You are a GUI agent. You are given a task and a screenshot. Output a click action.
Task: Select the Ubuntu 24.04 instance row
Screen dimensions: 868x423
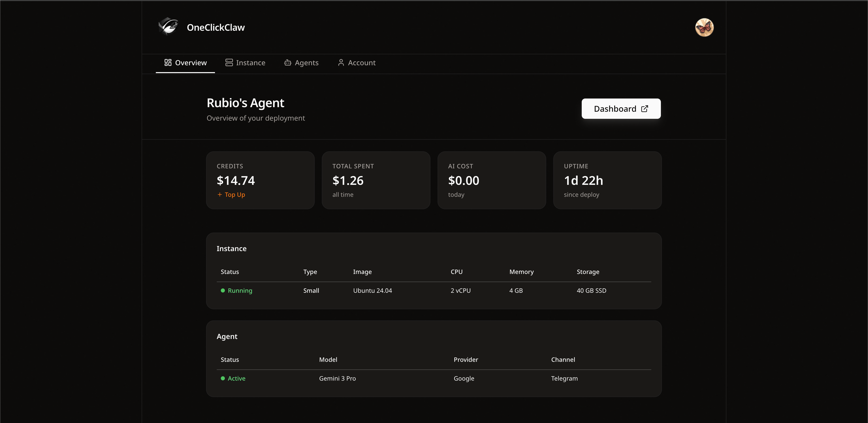click(372, 290)
